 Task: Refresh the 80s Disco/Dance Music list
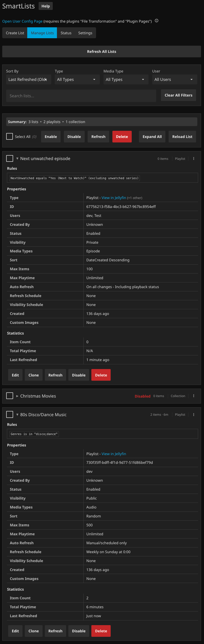(55, 631)
